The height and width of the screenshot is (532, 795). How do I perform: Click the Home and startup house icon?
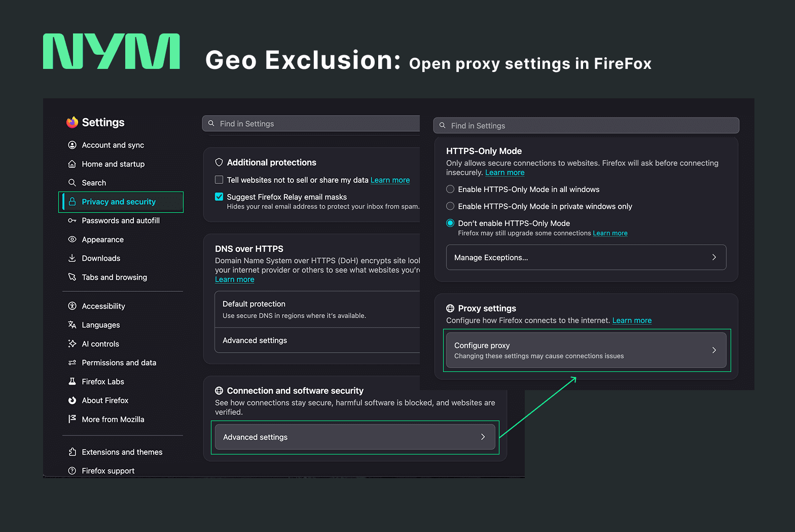pyautogui.click(x=72, y=164)
